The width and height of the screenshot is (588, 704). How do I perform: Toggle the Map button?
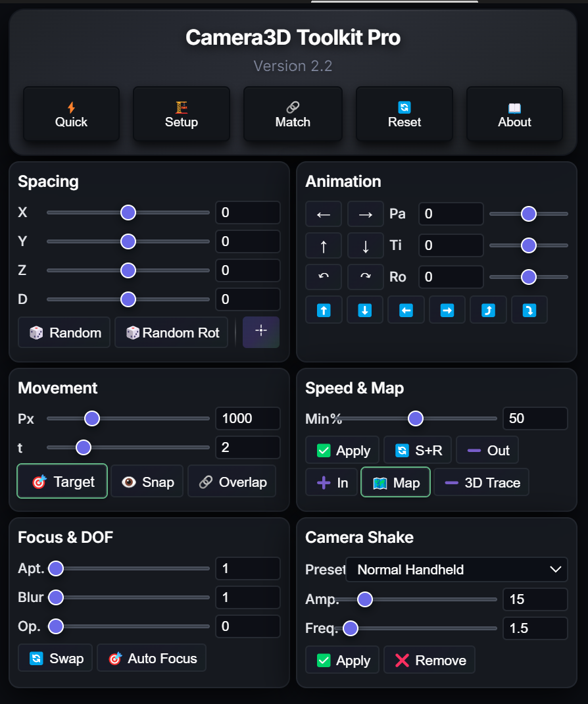pyautogui.click(x=395, y=482)
